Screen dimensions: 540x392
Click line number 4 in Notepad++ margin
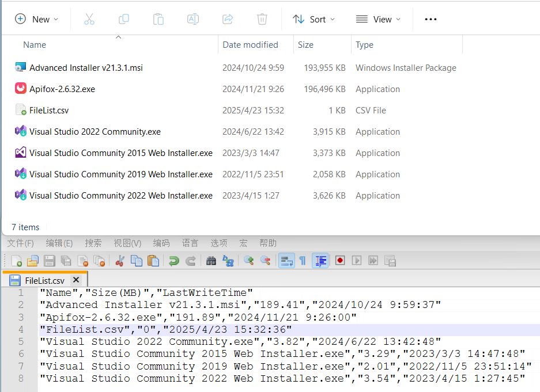(21, 329)
